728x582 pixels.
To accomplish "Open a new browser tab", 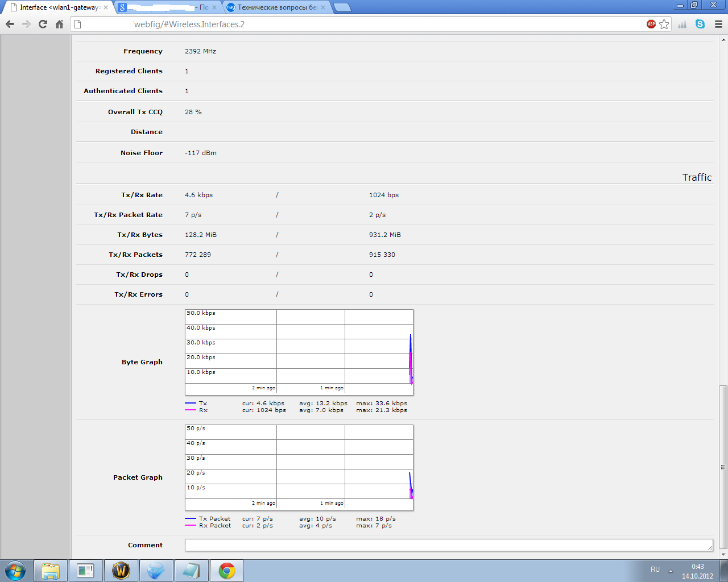I will (x=342, y=7).
